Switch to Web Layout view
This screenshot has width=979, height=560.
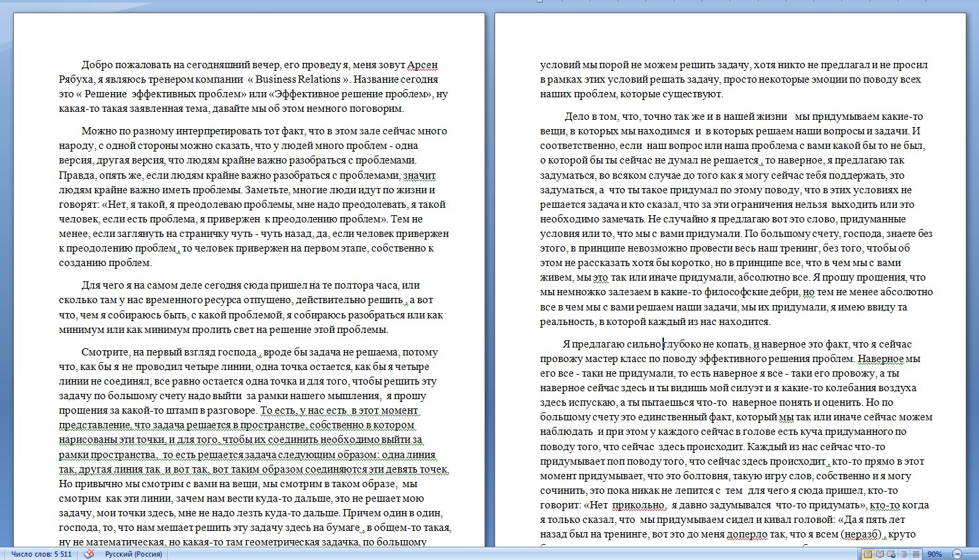tap(892, 554)
